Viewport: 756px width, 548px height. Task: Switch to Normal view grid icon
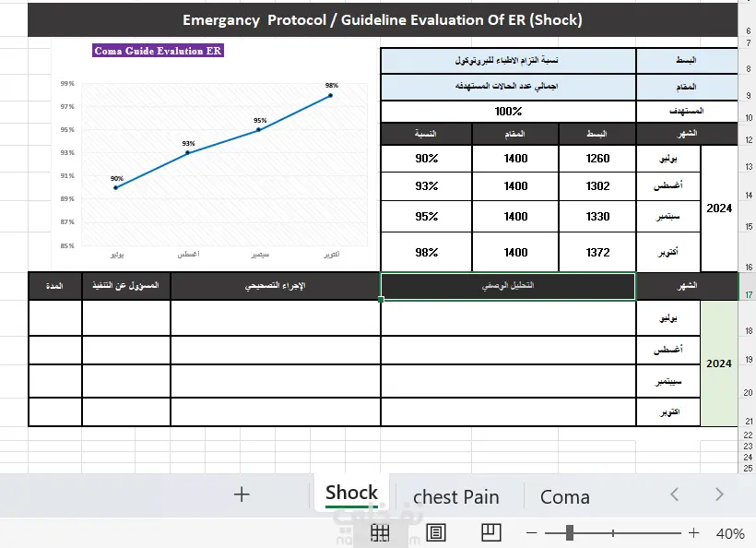point(380,533)
